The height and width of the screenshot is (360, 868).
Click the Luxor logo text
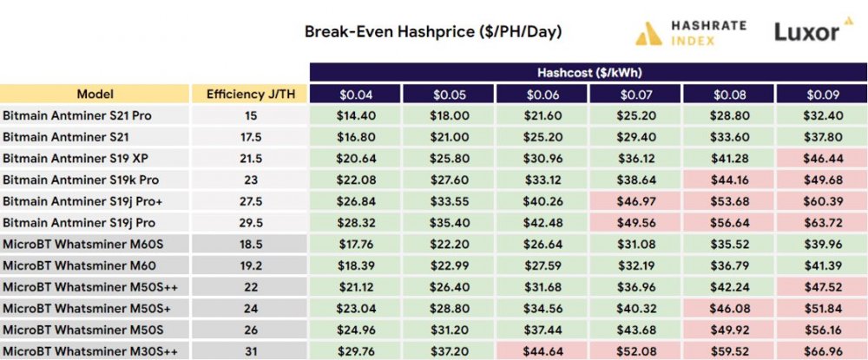click(806, 33)
